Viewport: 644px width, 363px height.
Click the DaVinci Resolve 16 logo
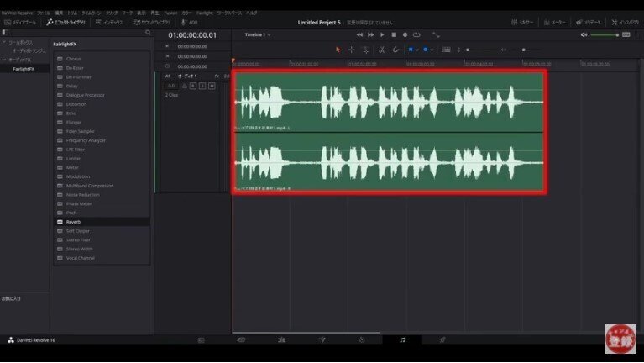pos(11,340)
